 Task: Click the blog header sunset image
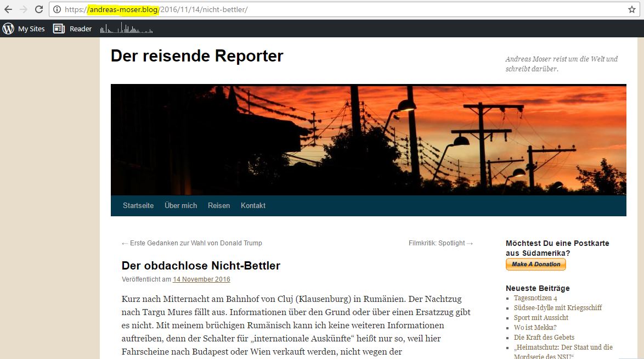tap(368, 139)
